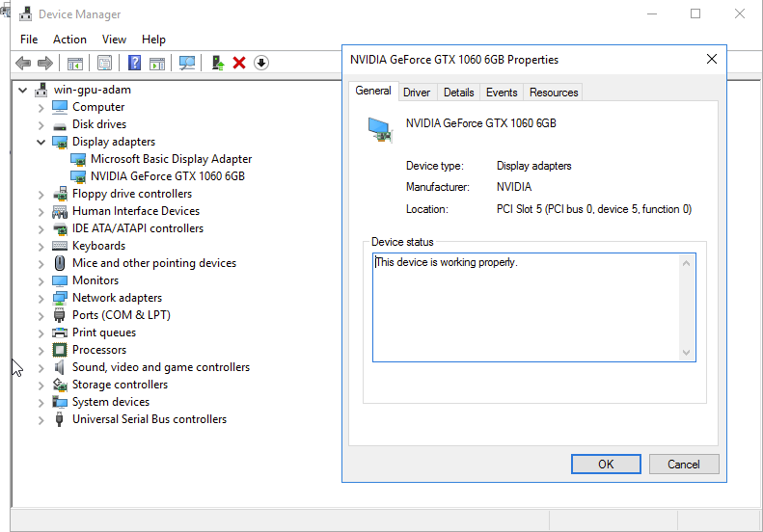Click the show/hide console tree icon
The image size is (763, 532).
coord(74,63)
